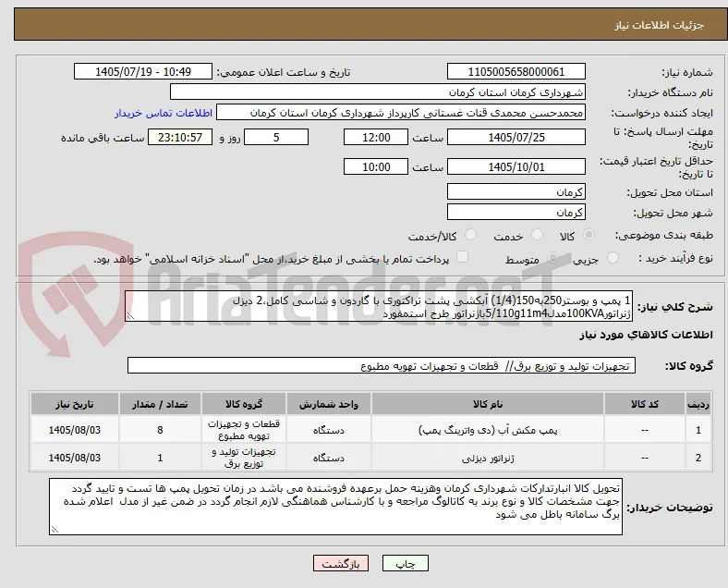Click the بازگشت back button
Screen dimensions: 728x588
341,563
